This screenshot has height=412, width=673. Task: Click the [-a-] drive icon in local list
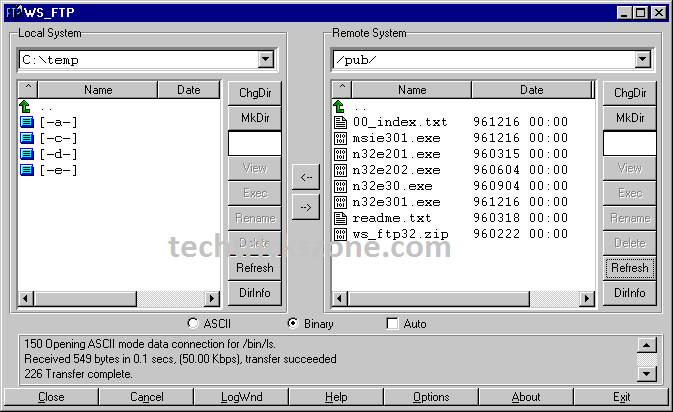tap(27, 122)
